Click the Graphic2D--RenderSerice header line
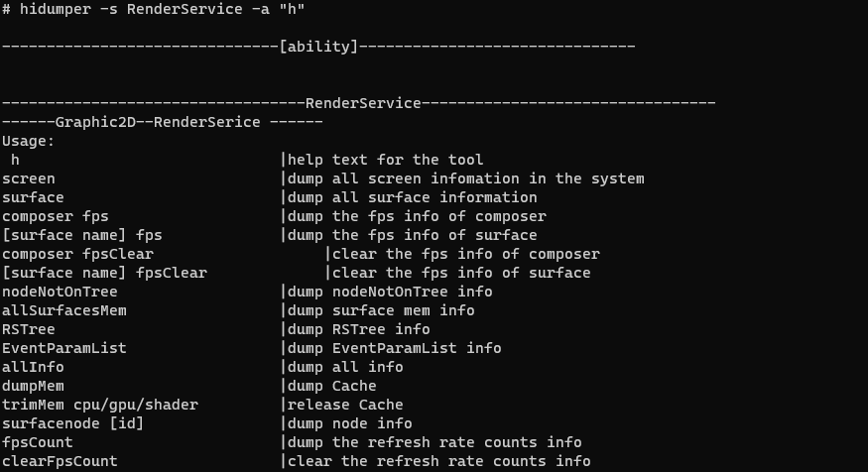The image size is (868, 472). pos(163,122)
